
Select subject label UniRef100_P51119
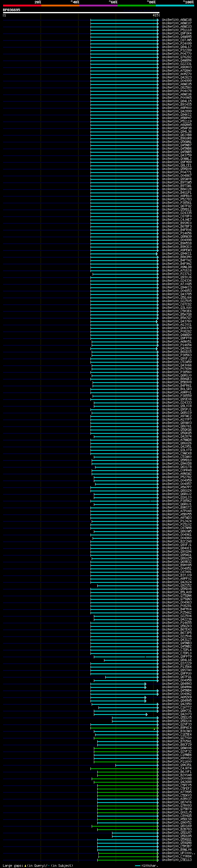pyautogui.click(x=177, y=122)
